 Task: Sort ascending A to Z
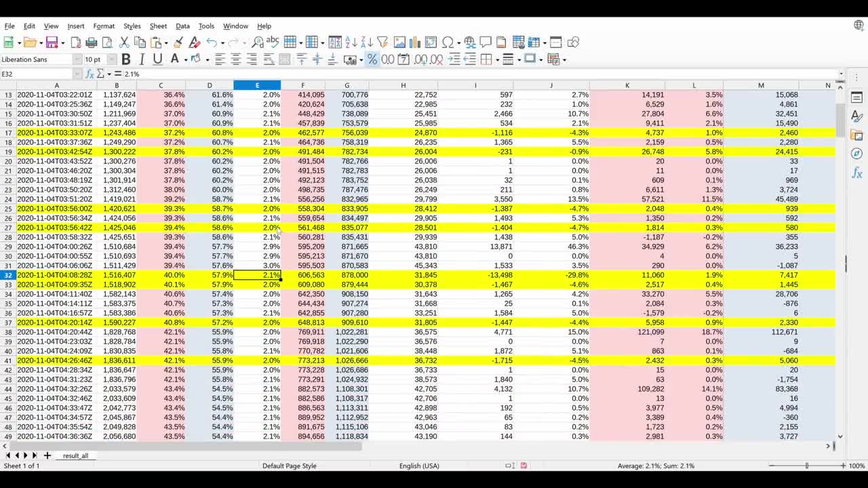click(351, 42)
